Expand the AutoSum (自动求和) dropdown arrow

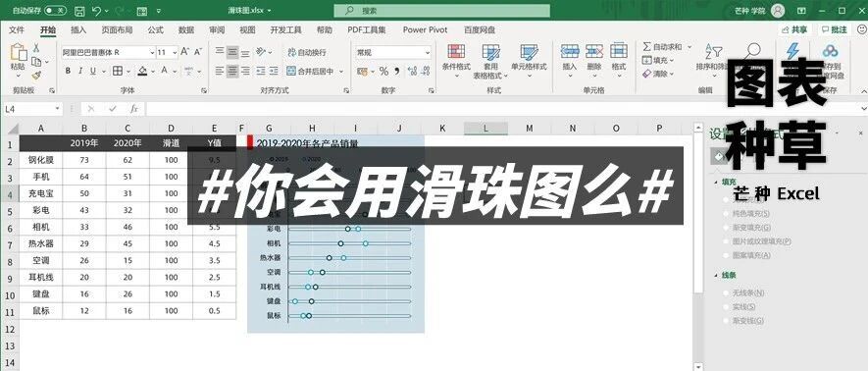[689, 47]
